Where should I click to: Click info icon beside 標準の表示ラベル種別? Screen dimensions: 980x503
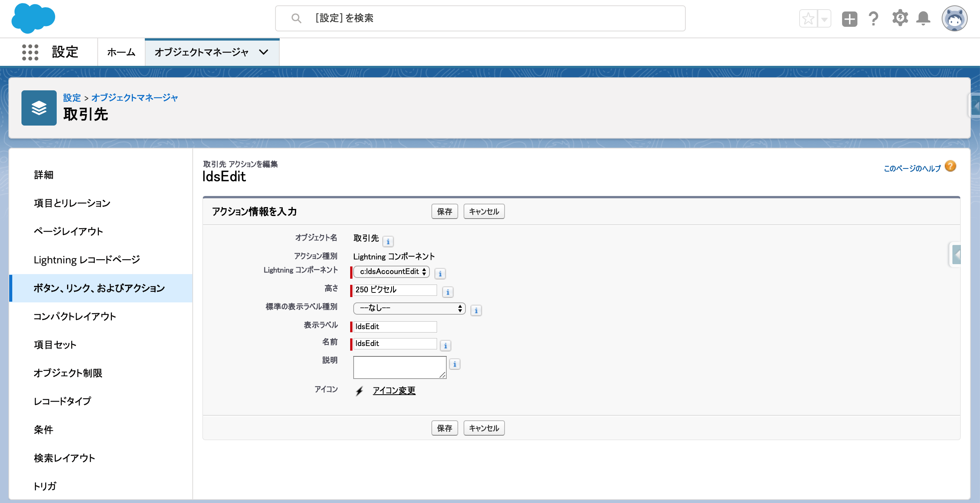(476, 310)
